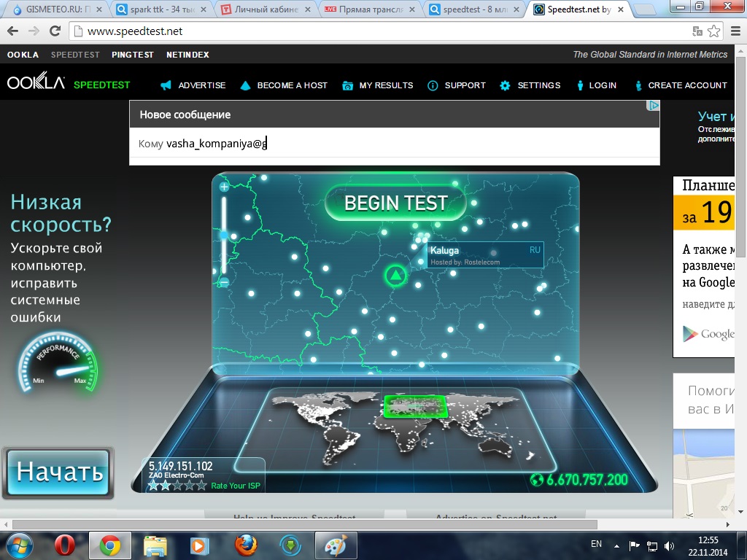Click the ISP star rating stars
747x560 pixels.
click(177, 485)
